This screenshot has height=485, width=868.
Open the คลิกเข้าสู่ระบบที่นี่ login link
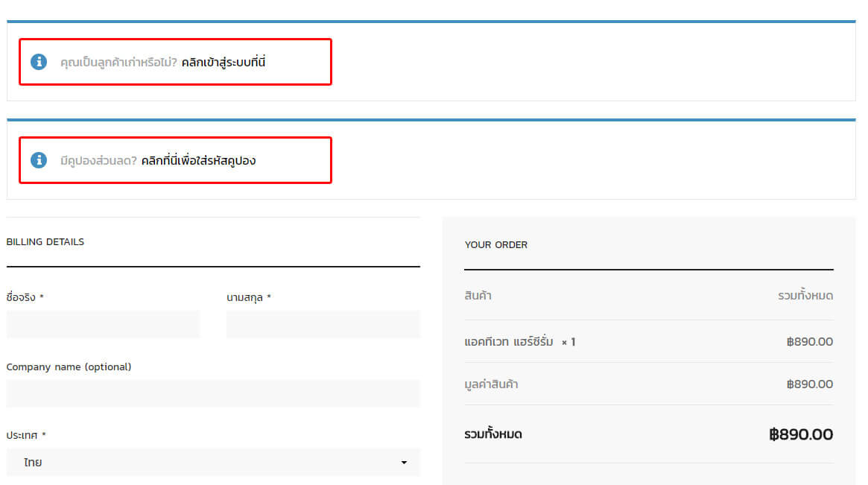(x=224, y=63)
